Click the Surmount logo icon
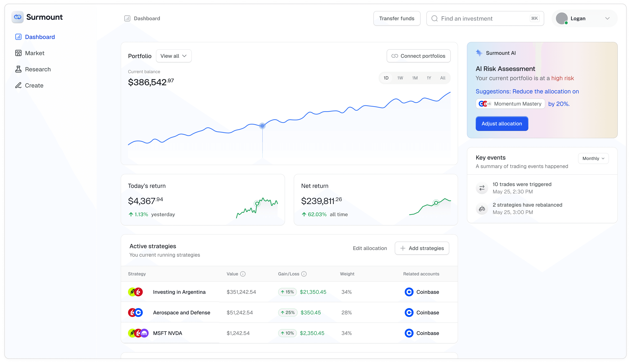Screen dimensions: 631x364 [x=18, y=17]
